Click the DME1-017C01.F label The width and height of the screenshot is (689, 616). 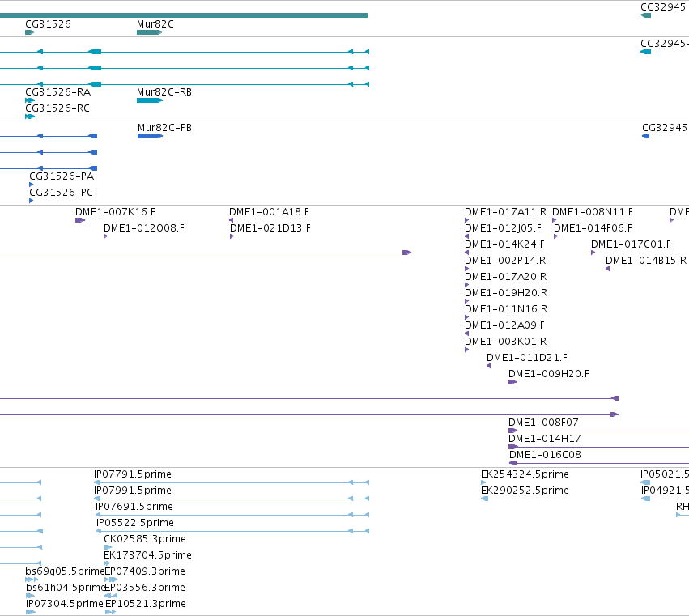pyautogui.click(x=631, y=244)
